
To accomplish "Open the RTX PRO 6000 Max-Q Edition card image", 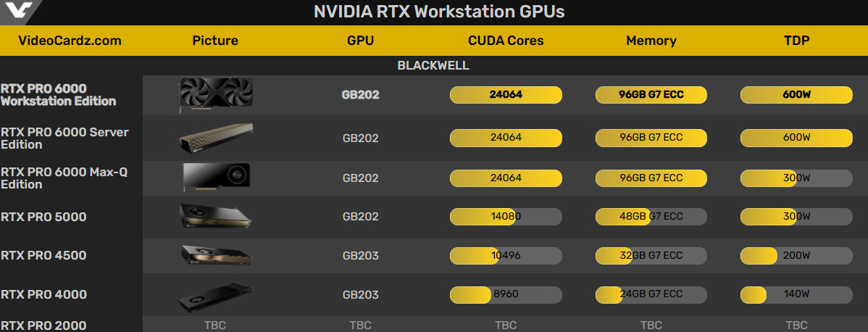I will (x=216, y=178).
